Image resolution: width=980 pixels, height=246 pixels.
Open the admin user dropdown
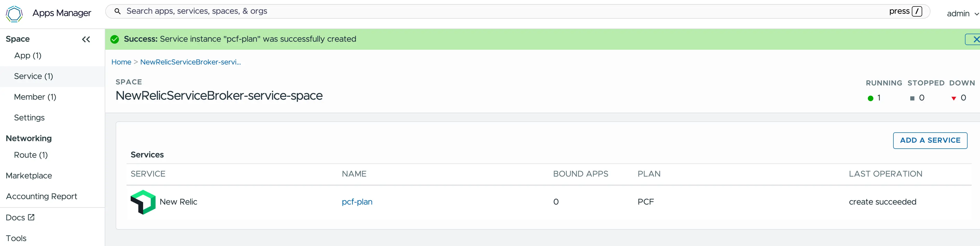click(962, 14)
